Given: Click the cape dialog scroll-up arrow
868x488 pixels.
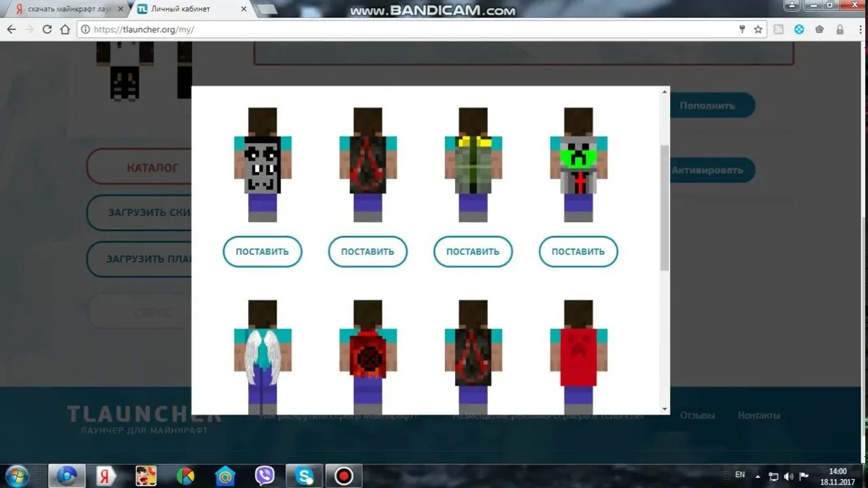Looking at the screenshot, I should click(665, 91).
